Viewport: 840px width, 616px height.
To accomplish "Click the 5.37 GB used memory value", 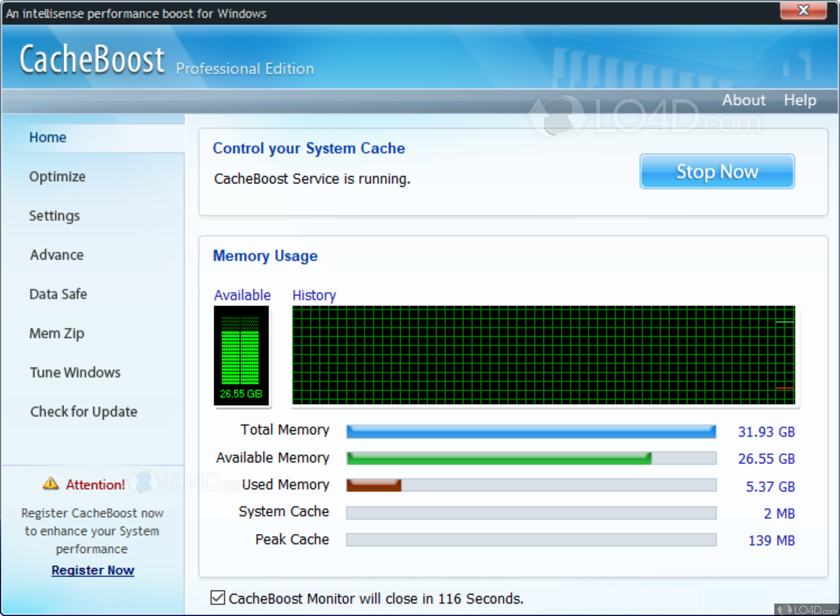I will click(x=770, y=487).
